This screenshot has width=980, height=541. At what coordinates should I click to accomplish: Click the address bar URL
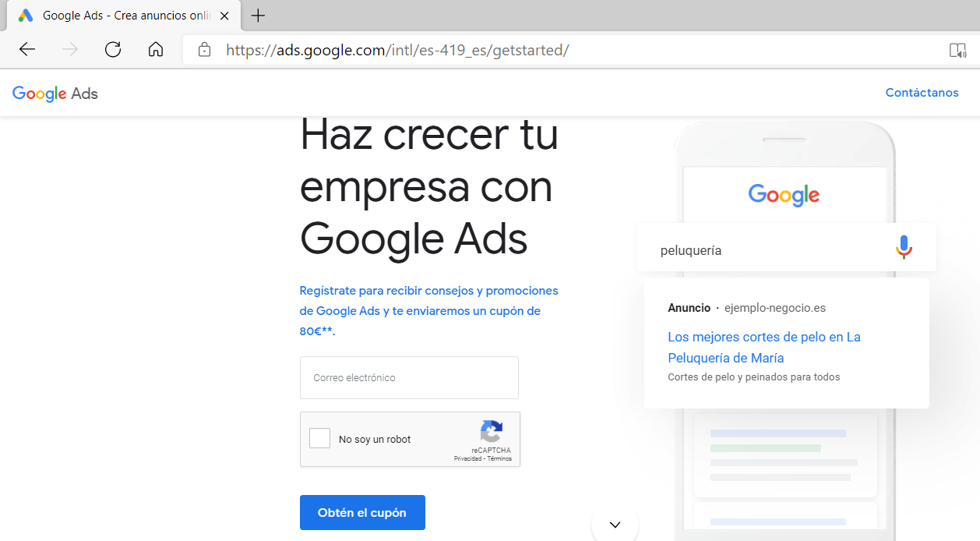coord(397,50)
